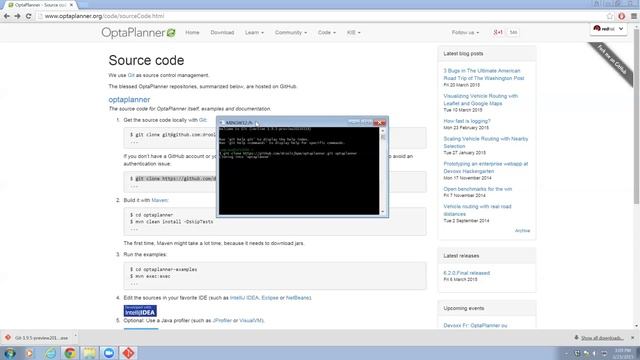The image size is (640, 360).
Task: Go to the Download nav item
Action: pyautogui.click(x=222, y=32)
